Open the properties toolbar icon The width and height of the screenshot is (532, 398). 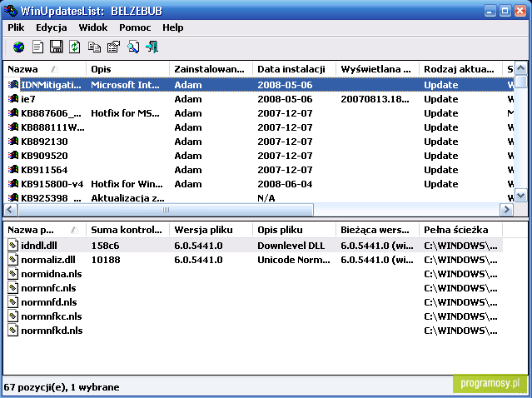[x=113, y=47]
